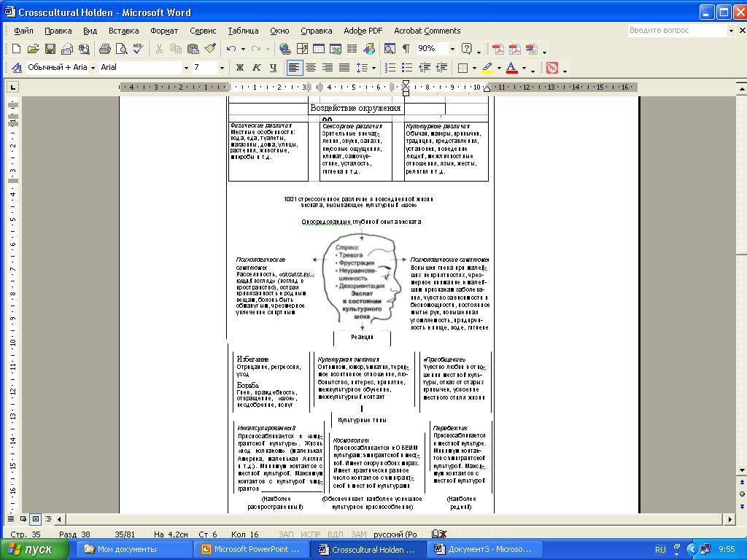Run the spelling check tool

(x=138, y=49)
